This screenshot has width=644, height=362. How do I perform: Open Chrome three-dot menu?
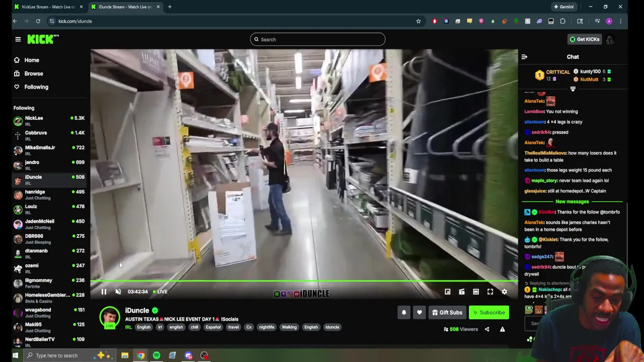(x=620, y=21)
